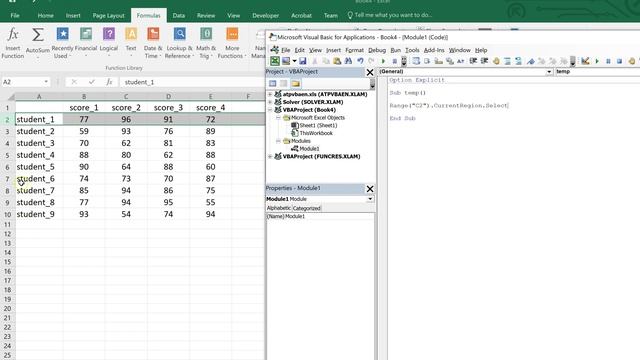Click the formula bar fx Insert Function button
Image resolution: width=640 pixels, height=360 pixels.
point(109,82)
